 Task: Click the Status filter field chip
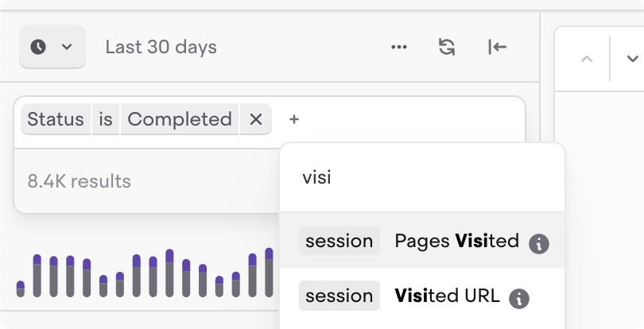click(56, 119)
